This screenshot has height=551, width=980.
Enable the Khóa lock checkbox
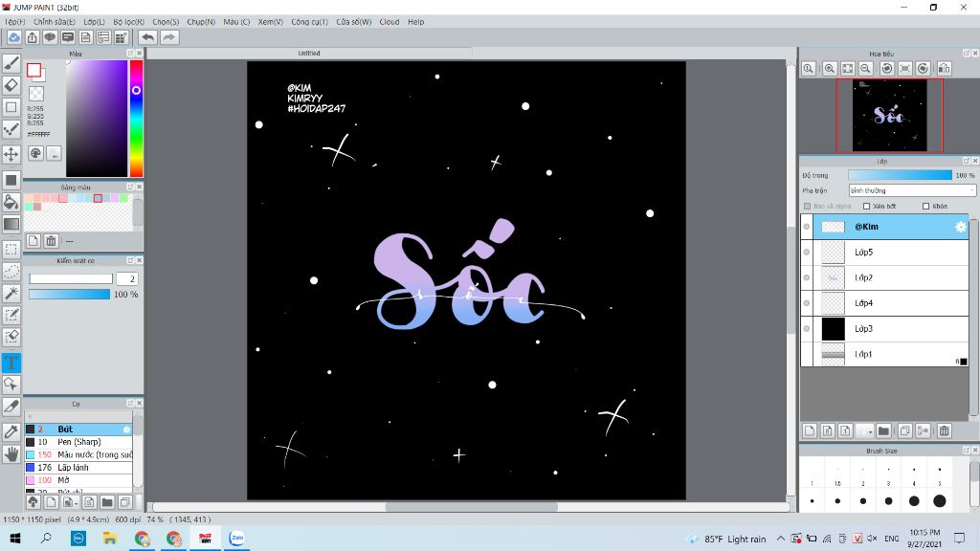pyautogui.click(x=925, y=207)
